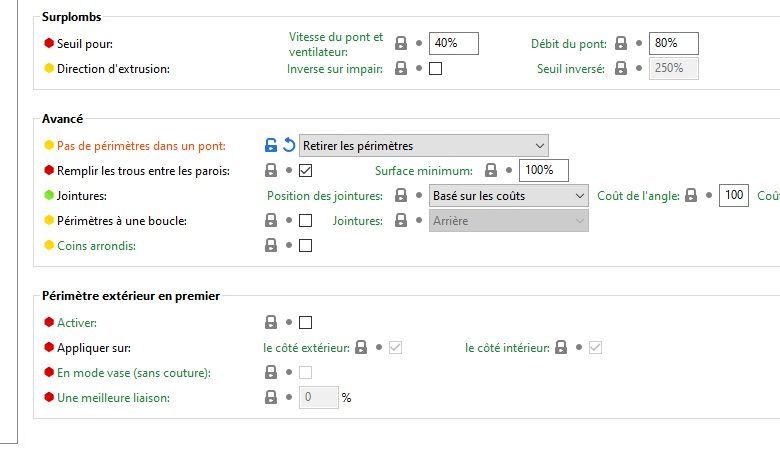The width and height of the screenshot is (780, 449).
Task: Click the lock icon for Surface minimum
Action: click(x=491, y=170)
